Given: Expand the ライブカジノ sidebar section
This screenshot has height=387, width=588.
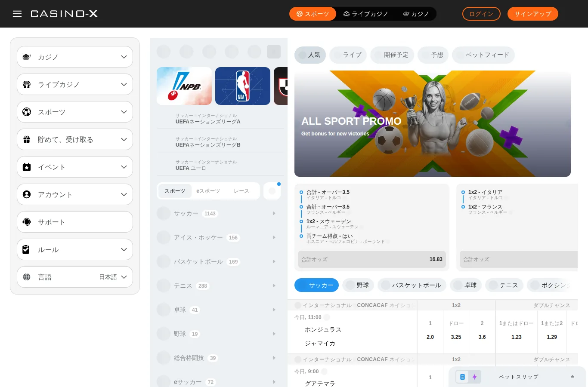Looking at the screenshot, I should tap(75, 84).
